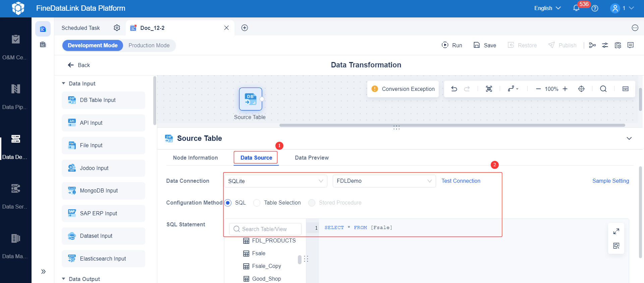This screenshot has height=283, width=644.
Task: Open canvas search magnifier
Action: (603, 89)
